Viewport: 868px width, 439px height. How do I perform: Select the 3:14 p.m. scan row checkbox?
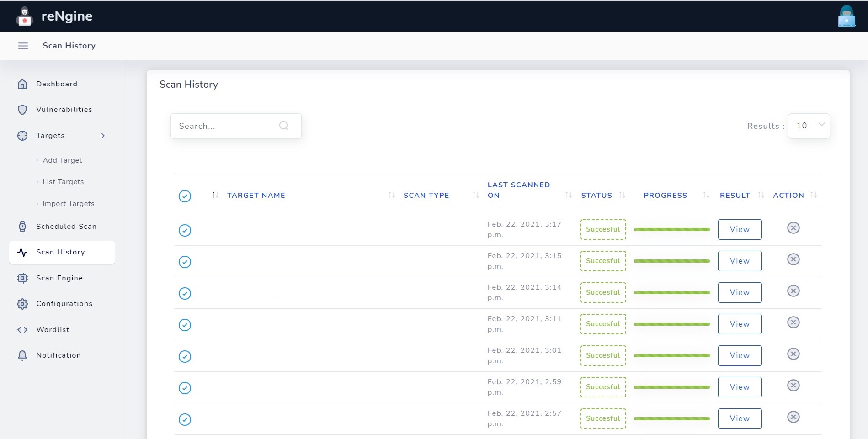coord(185,293)
